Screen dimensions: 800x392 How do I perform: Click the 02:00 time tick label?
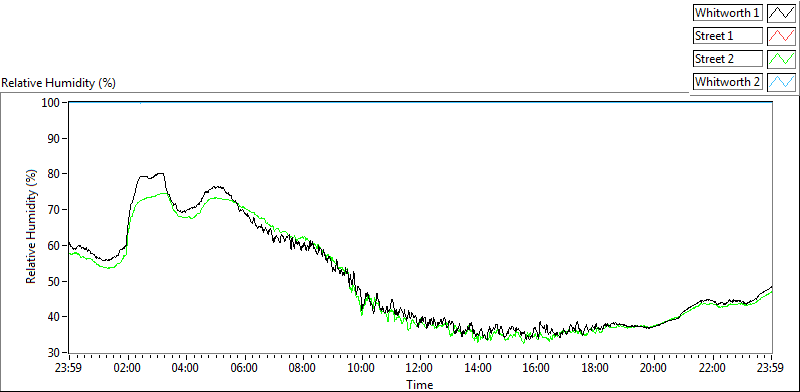click(x=128, y=367)
